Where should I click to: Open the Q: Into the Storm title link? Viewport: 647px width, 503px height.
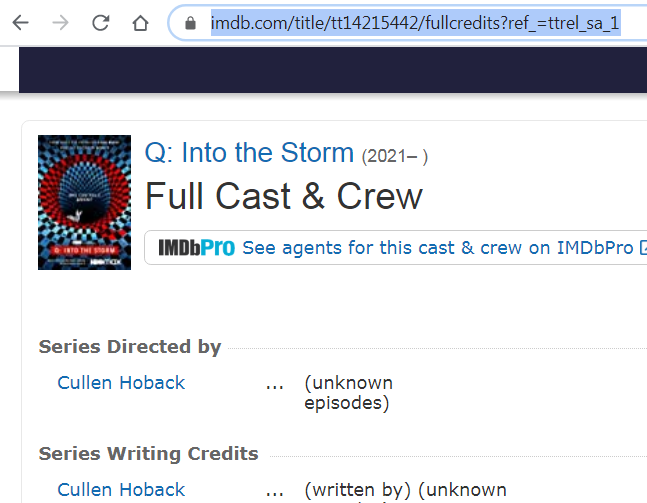(x=249, y=153)
